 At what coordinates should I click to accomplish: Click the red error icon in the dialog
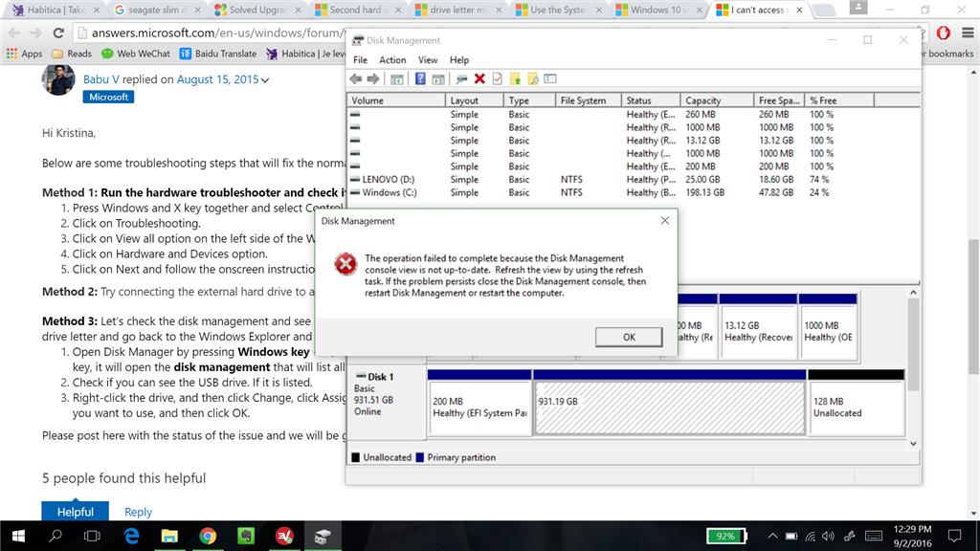tap(345, 264)
